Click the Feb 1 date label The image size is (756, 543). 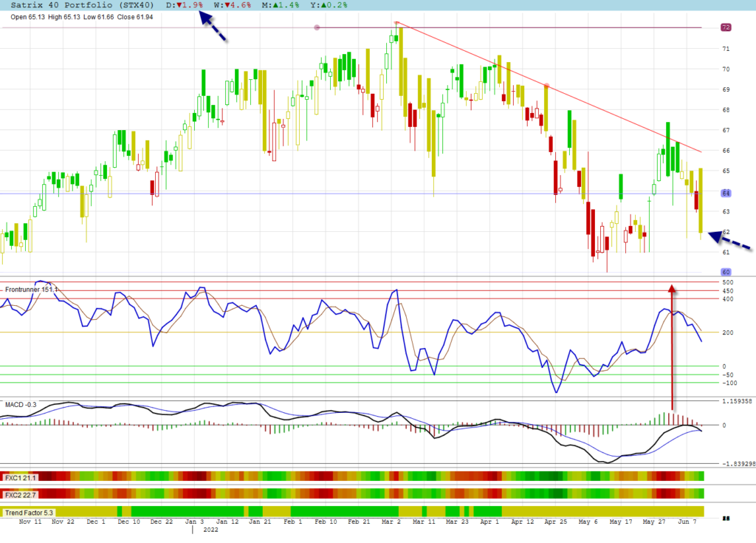(292, 522)
